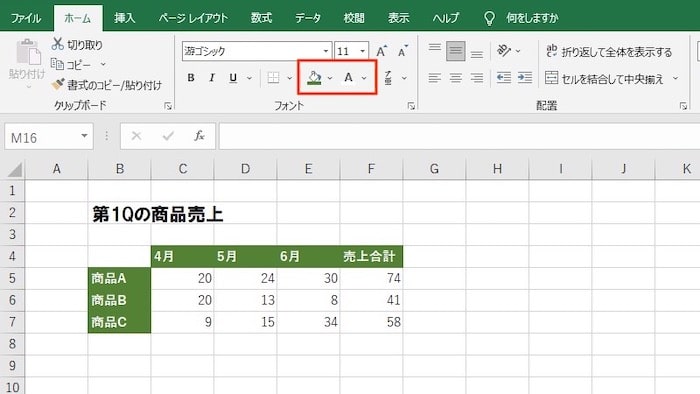The image size is (700, 394).
Task: Open the font color palette dropdown
Action: click(x=364, y=78)
